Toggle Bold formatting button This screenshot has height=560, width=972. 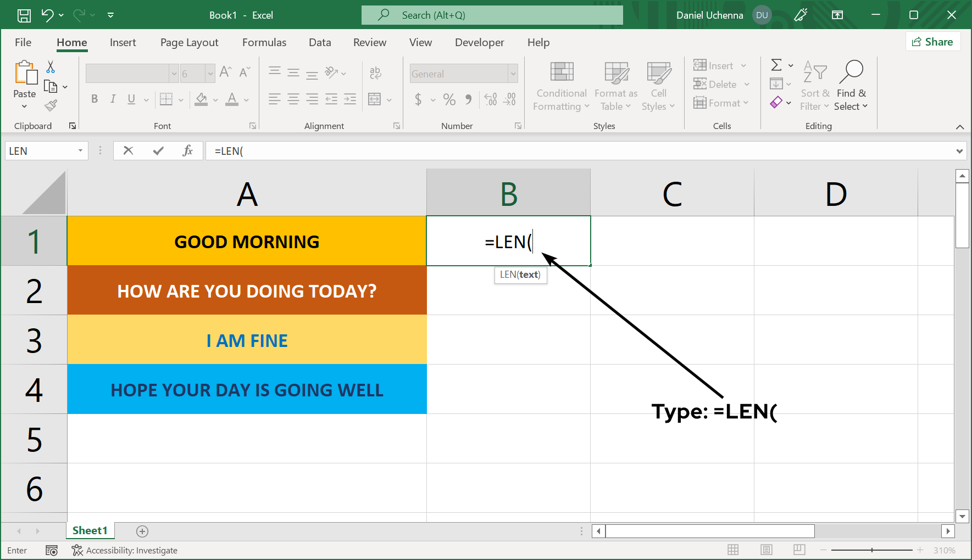pos(95,99)
